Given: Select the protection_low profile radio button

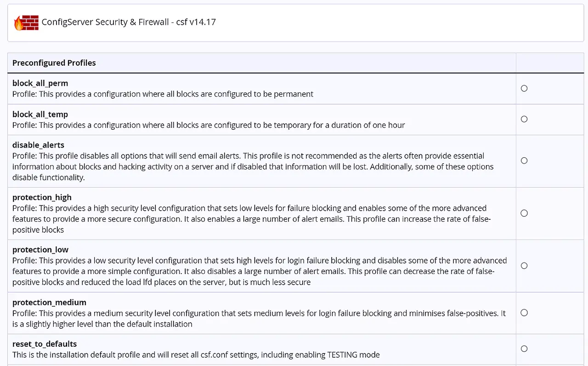Looking at the screenshot, I should click(x=524, y=266).
